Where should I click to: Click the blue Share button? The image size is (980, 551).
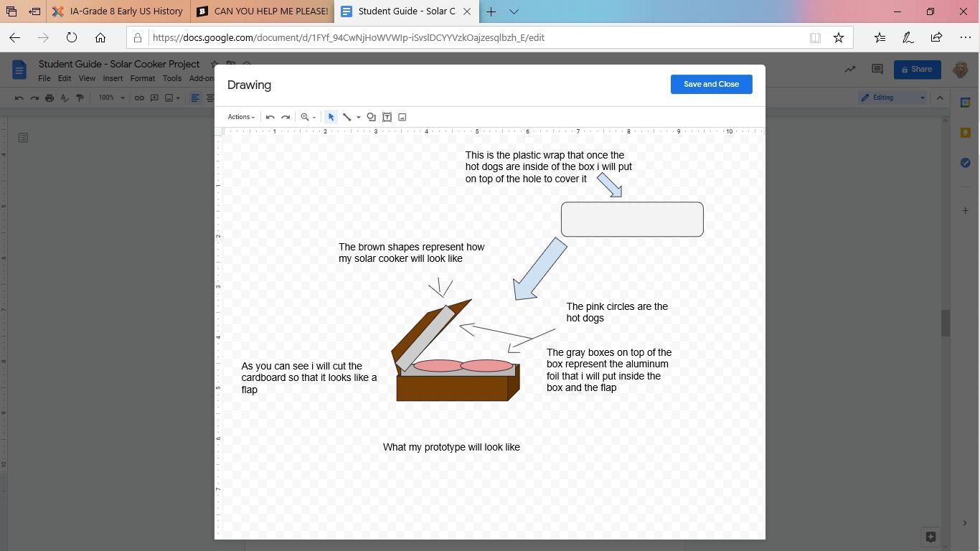coord(917,70)
